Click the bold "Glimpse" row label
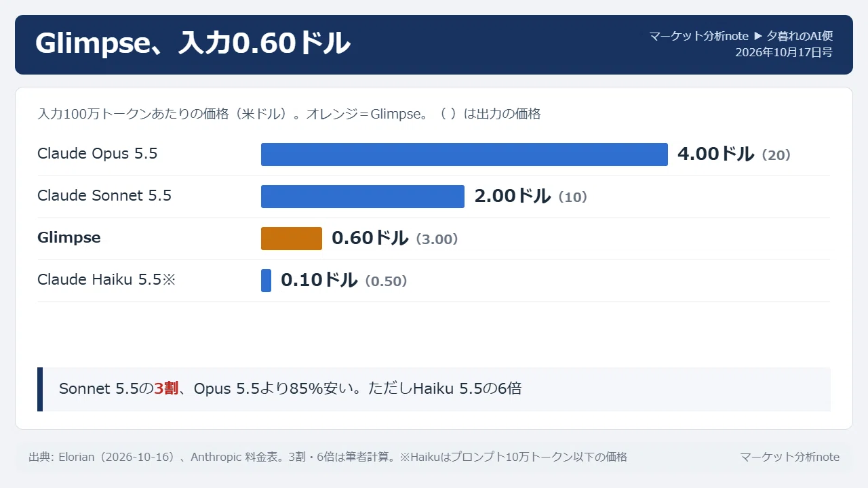Image resolution: width=868 pixels, height=488 pixels. click(69, 238)
